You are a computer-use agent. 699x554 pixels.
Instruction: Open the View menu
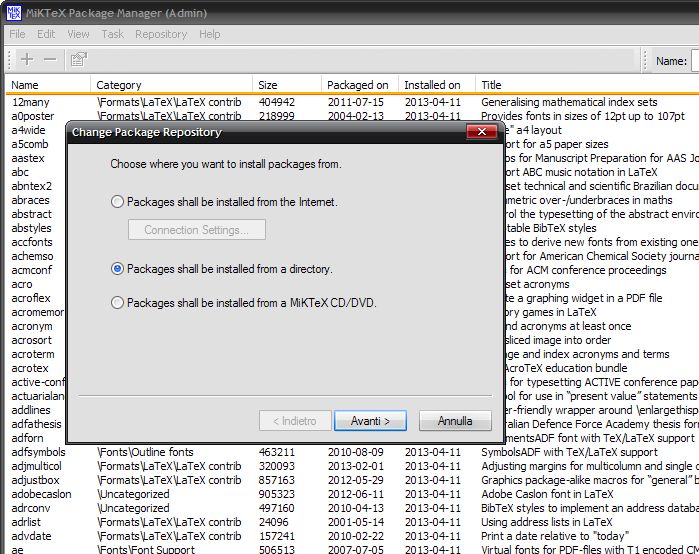(x=78, y=34)
